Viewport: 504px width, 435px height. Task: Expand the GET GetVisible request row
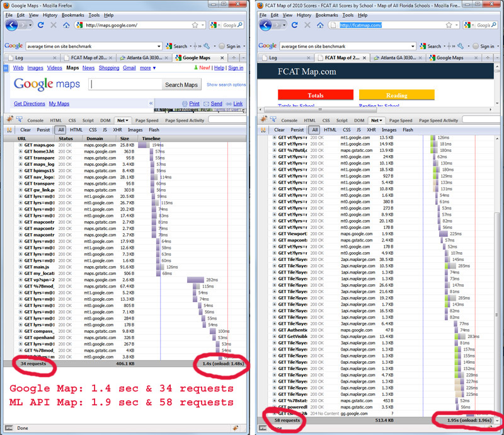[x=275, y=337]
